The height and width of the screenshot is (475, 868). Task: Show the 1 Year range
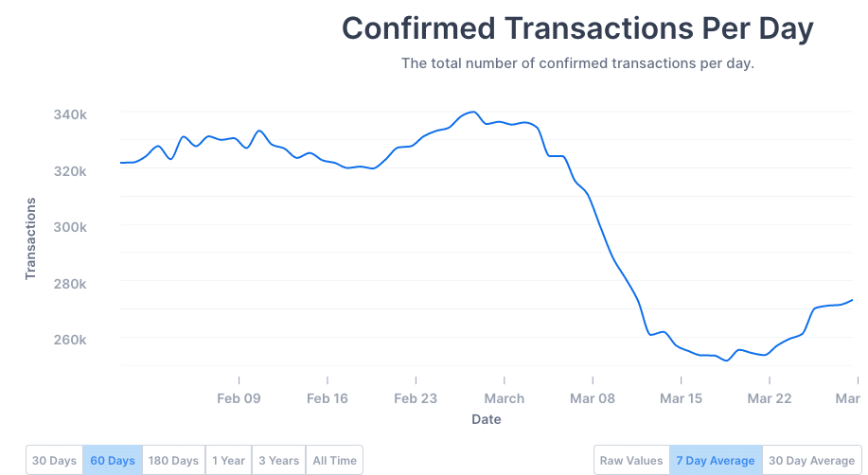pyautogui.click(x=228, y=461)
